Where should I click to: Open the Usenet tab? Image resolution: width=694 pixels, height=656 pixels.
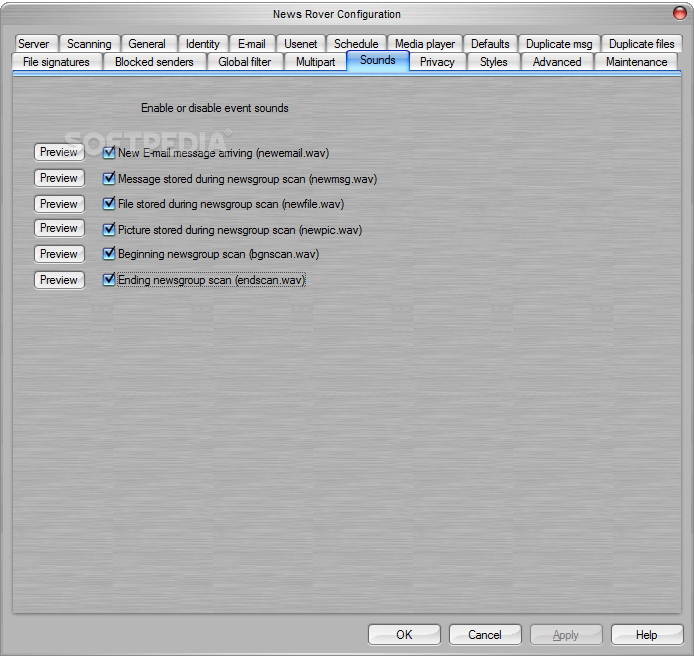tap(301, 44)
